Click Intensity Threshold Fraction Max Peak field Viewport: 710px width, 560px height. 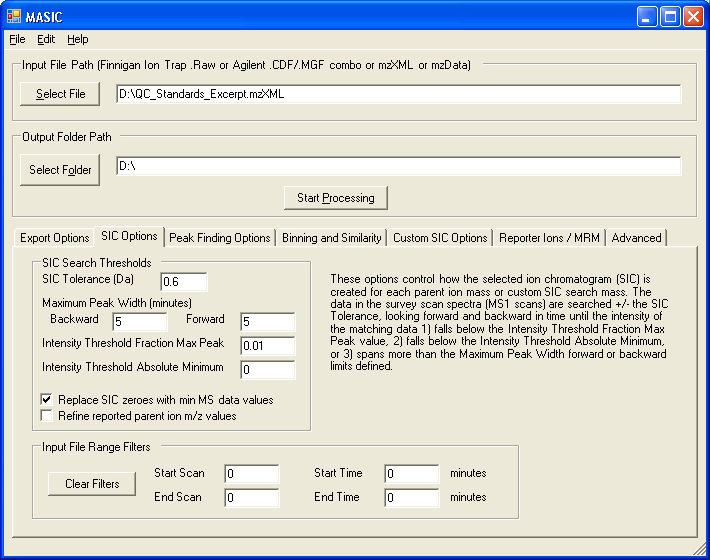click(268, 345)
